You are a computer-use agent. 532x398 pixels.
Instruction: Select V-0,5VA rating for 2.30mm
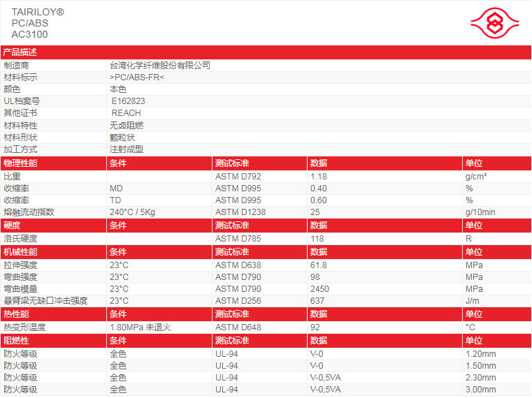325,377
